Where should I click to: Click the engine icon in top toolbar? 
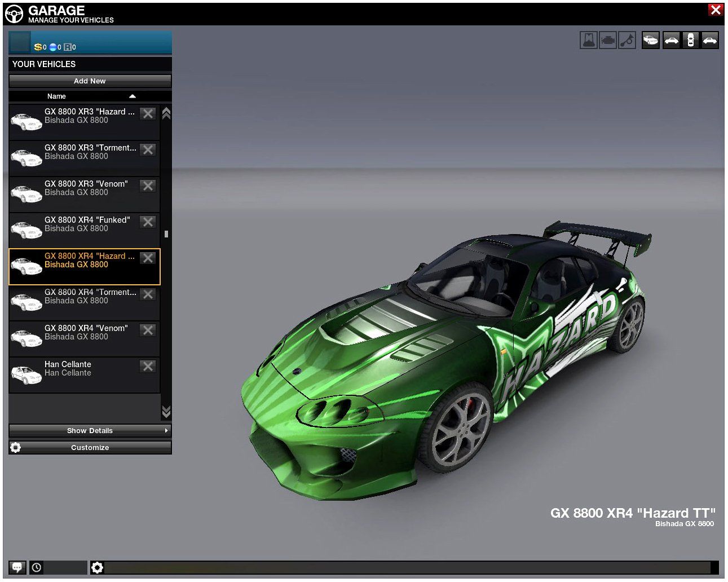[607, 40]
